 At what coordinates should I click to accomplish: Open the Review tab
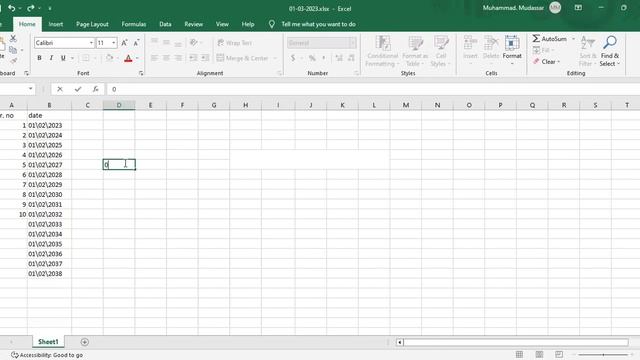tap(193, 24)
